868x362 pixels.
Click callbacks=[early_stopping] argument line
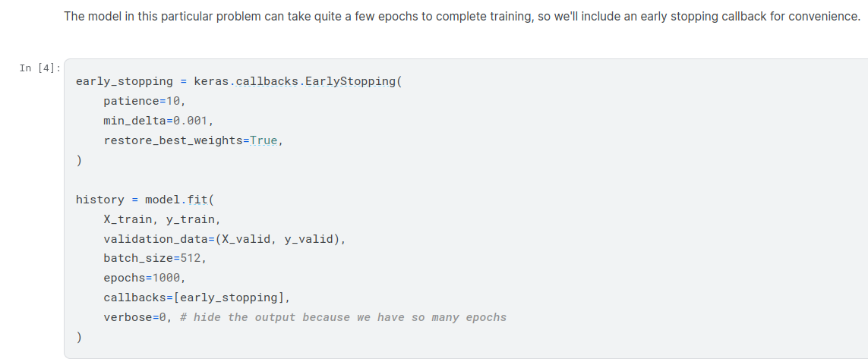point(196,297)
